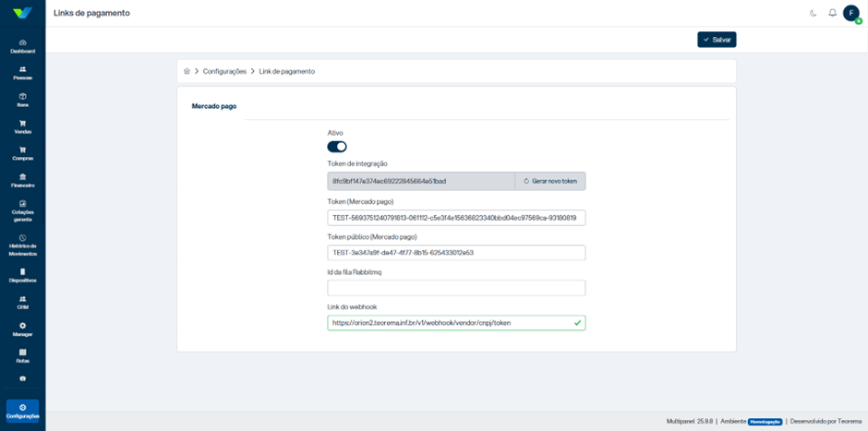Viewport: 868px width, 431px height.
Task: Click the home icon in breadcrumb
Action: click(187, 71)
